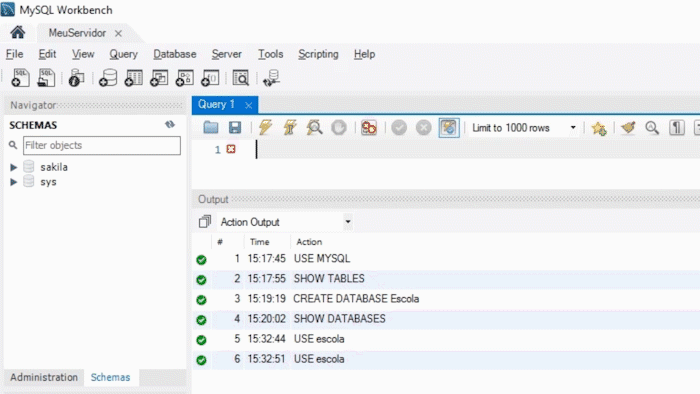Execute the SQL script lightning icon
The width and height of the screenshot is (700, 394).
(266, 128)
